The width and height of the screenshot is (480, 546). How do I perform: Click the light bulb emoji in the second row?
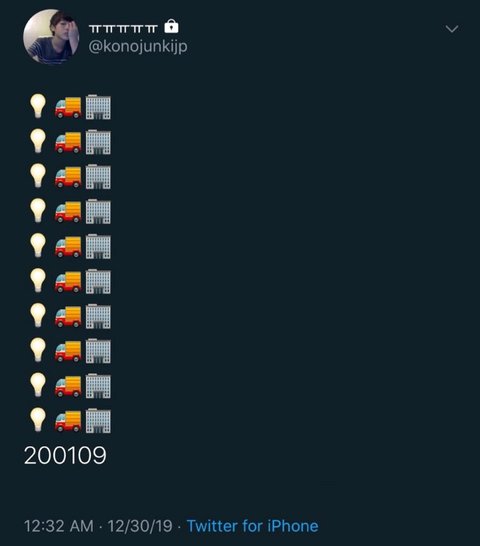(38, 141)
